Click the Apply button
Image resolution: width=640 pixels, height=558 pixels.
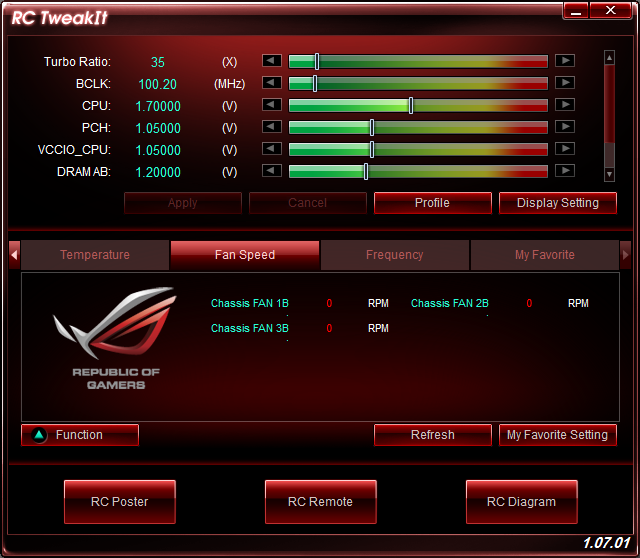point(183,203)
